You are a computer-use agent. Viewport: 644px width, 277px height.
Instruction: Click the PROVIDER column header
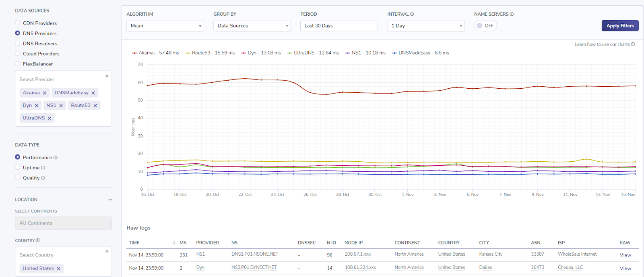coord(207,243)
